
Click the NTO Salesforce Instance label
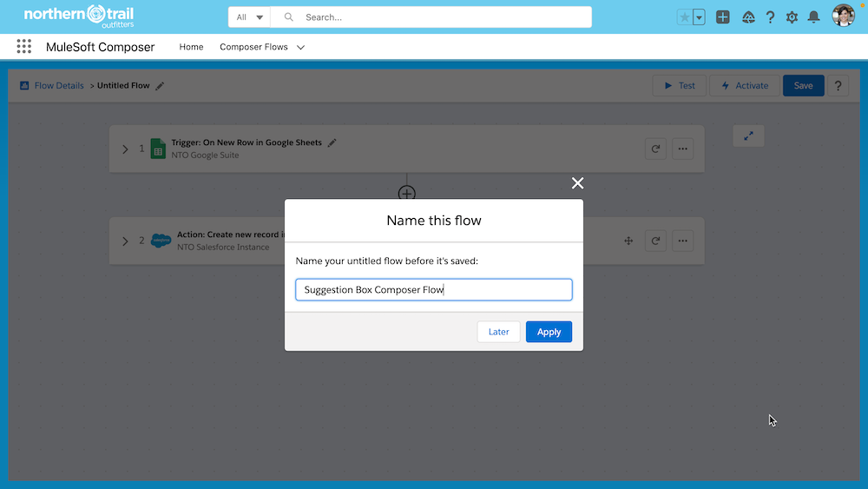click(x=223, y=248)
